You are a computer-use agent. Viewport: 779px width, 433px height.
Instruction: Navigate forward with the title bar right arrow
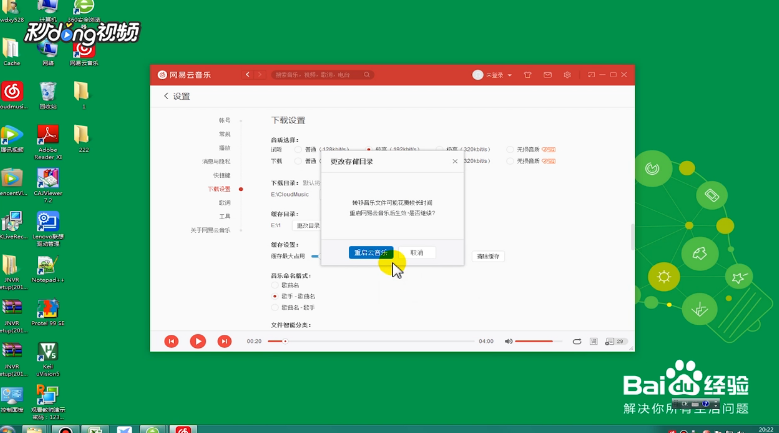[x=259, y=74]
